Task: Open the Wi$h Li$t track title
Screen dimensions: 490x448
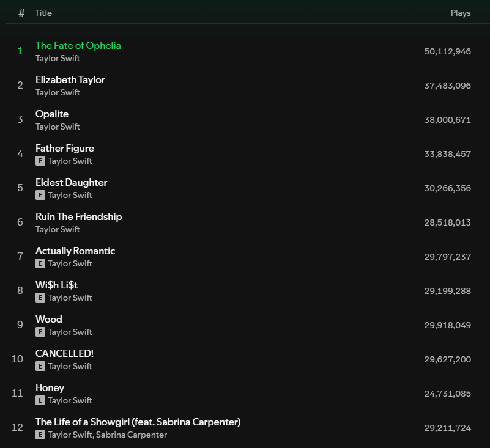Action: pyautogui.click(x=56, y=285)
